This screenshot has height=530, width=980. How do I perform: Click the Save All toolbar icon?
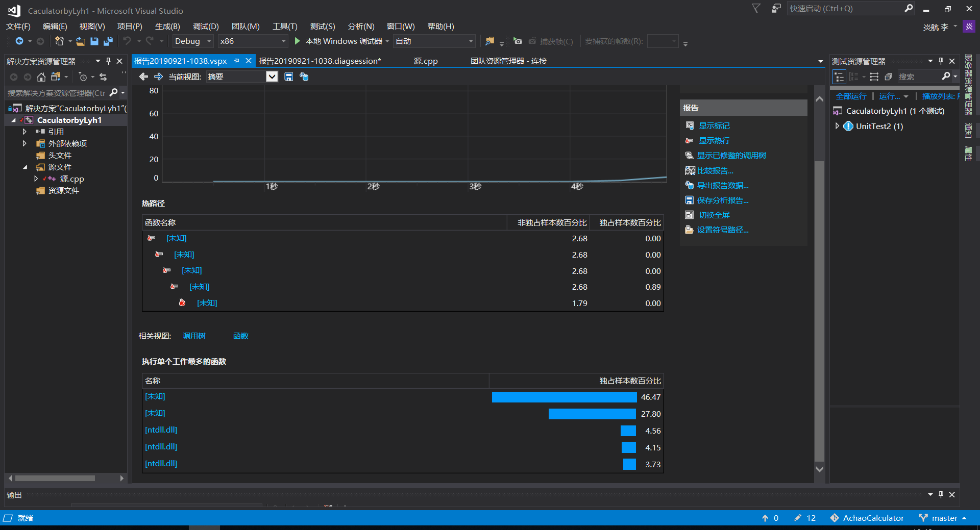tap(108, 41)
